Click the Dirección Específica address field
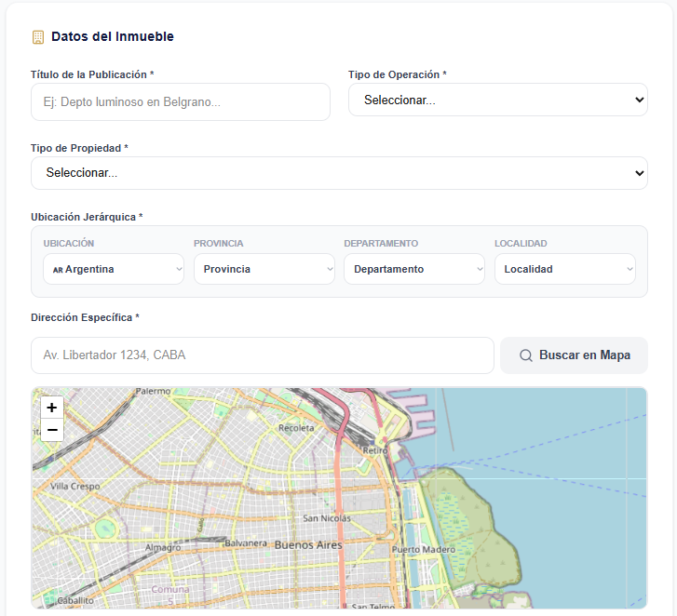Screen dimensions: 677x616 [x=262, y=355]
